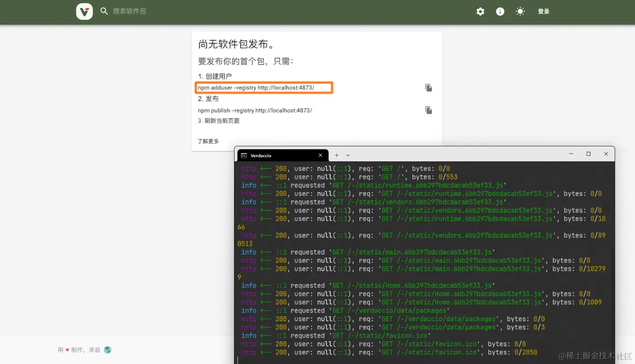635x364 pixels.
Task: Close the Verdaccio terminal tab
Action: coord(320,155)
